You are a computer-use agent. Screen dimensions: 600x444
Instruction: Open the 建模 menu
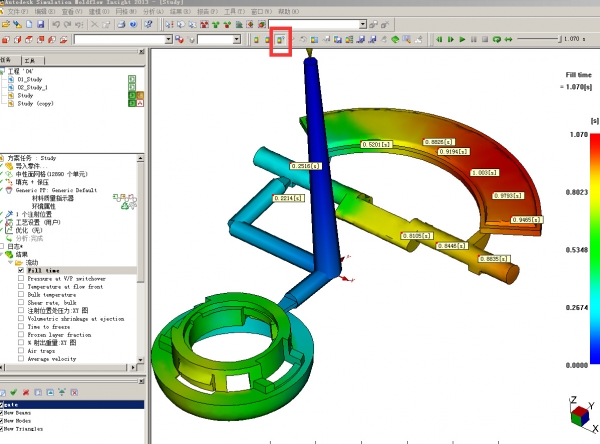tap(99, 11)
